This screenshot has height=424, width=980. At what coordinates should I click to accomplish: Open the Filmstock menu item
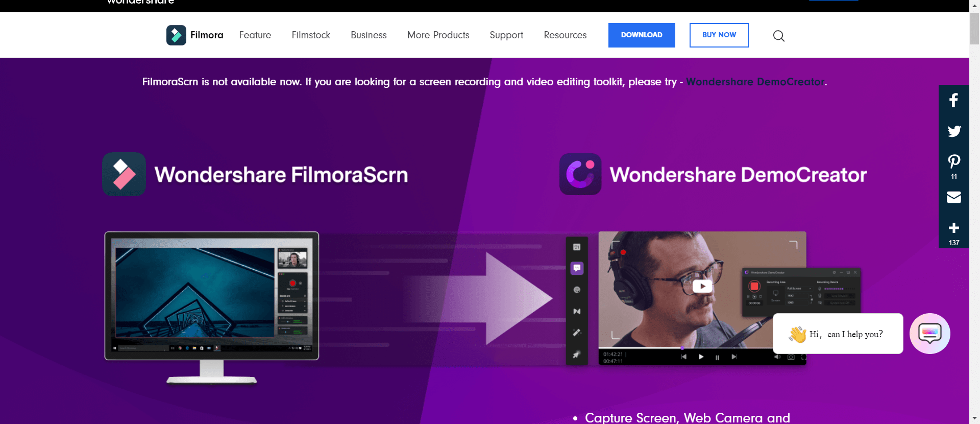click(x=311, y=35)
